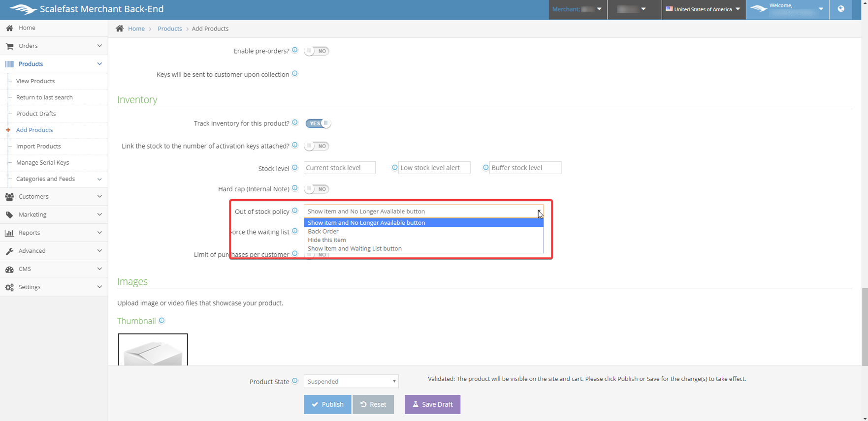Click the home icon in breadcrumb
This screenshot has width=868, height=421.
[120, 29]
